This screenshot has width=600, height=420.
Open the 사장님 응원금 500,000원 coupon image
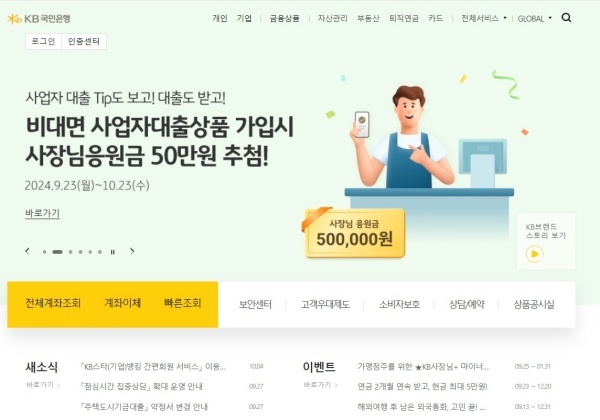(x=355, y=233)
